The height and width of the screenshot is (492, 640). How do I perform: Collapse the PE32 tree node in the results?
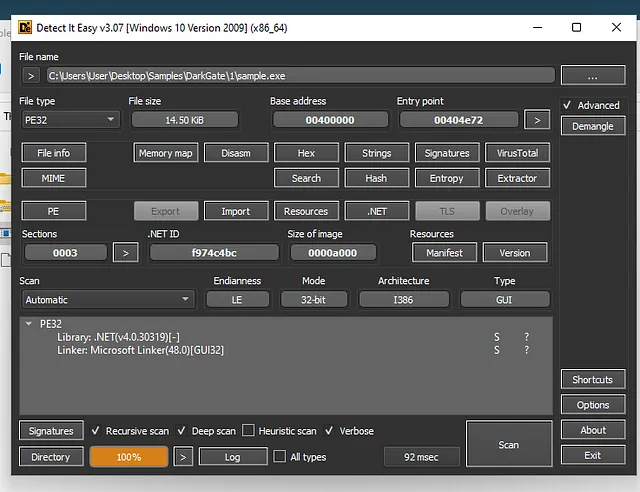click(x=29, y=324)
